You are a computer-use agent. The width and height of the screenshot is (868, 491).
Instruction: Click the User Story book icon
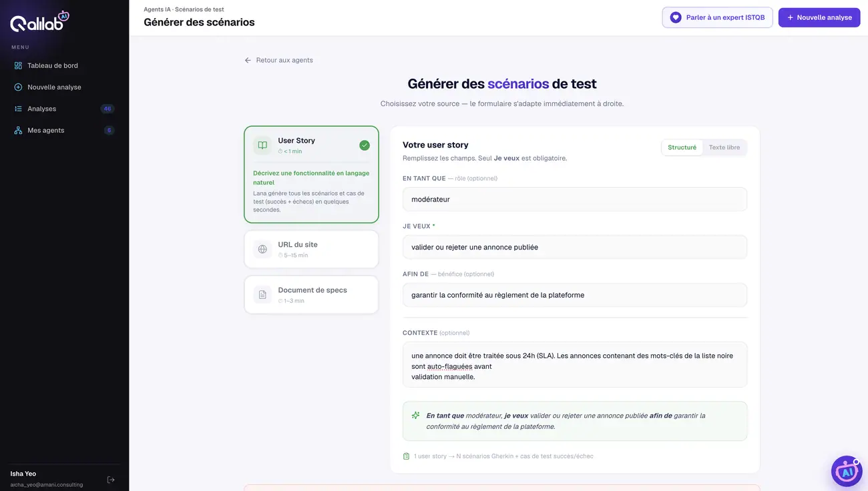coord(262,145)
